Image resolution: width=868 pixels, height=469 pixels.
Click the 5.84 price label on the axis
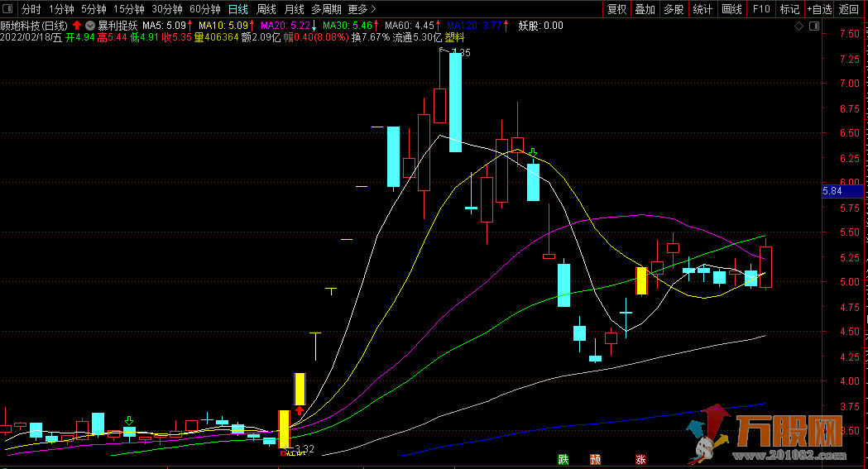coord(832,192)
